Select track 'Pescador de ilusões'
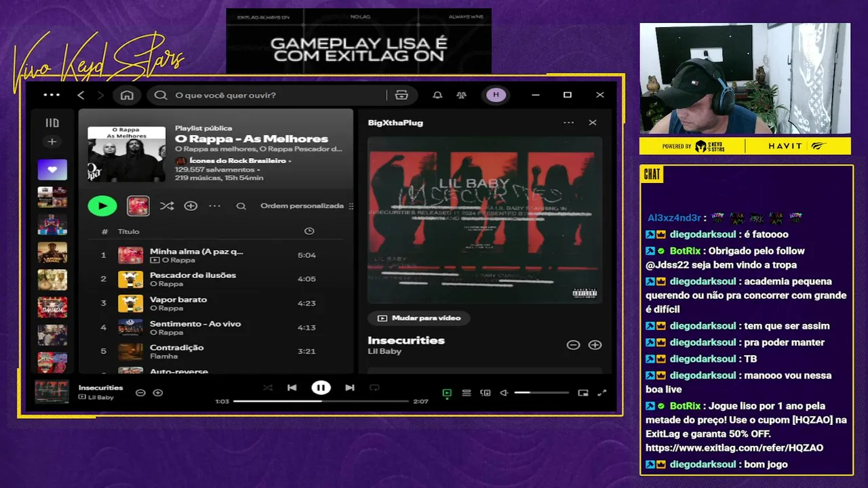This screenshot has height=488, width=868. coord(216,279)
